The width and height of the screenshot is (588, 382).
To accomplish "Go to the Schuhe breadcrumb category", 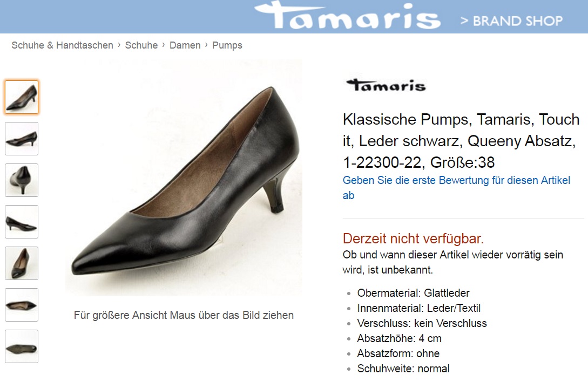I will point(141,45).
